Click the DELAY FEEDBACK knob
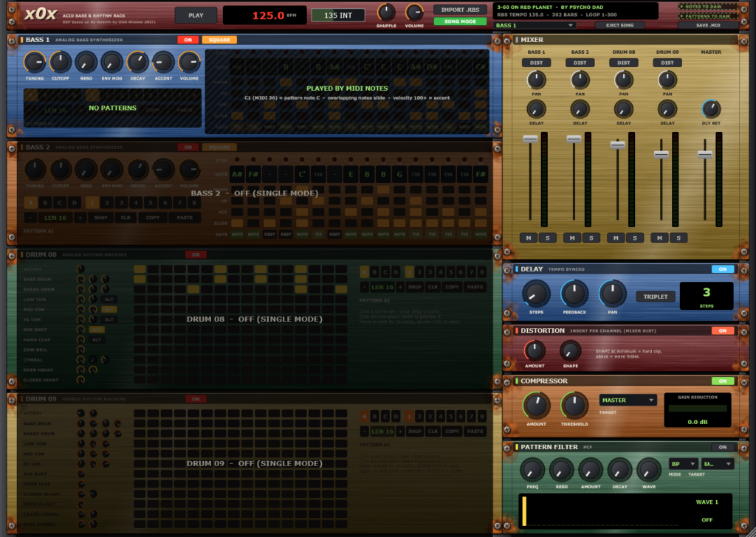 [x=574, y=294]
